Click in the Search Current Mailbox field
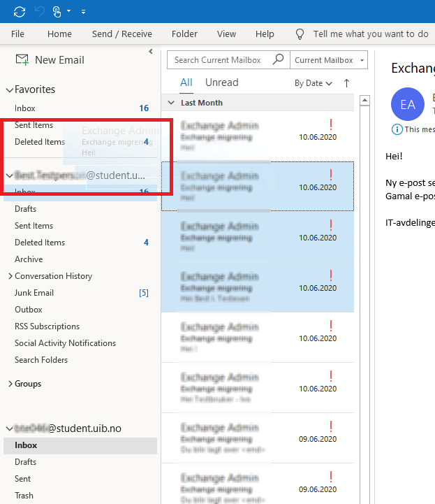This screenshot has height=504, width=435. click(218, 60)
